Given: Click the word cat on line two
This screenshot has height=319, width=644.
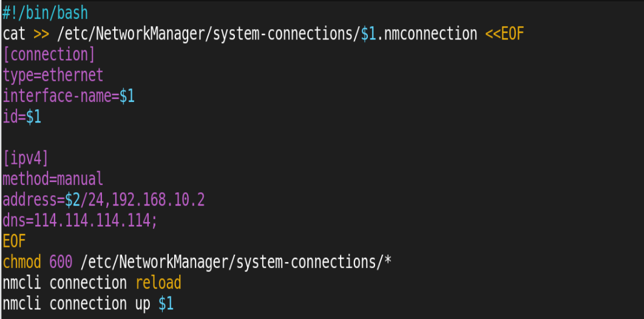Looking at the screenshot, I should point(14,34).
